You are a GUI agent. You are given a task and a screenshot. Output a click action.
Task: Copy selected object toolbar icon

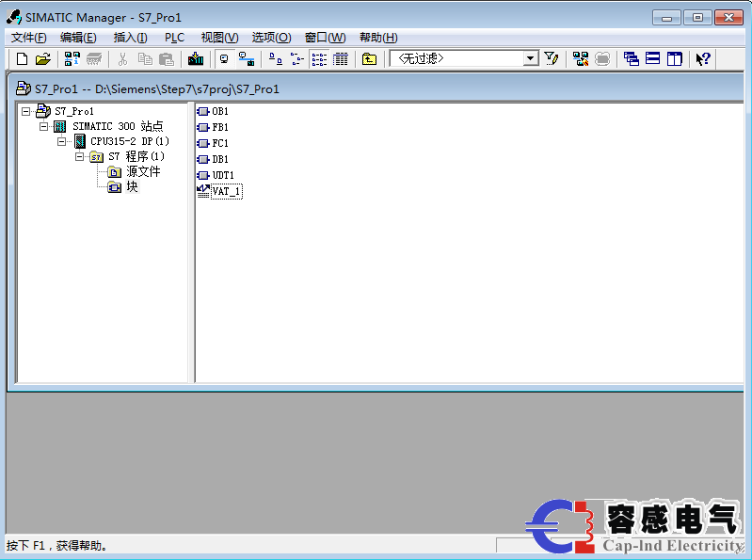tap(145, 59)
